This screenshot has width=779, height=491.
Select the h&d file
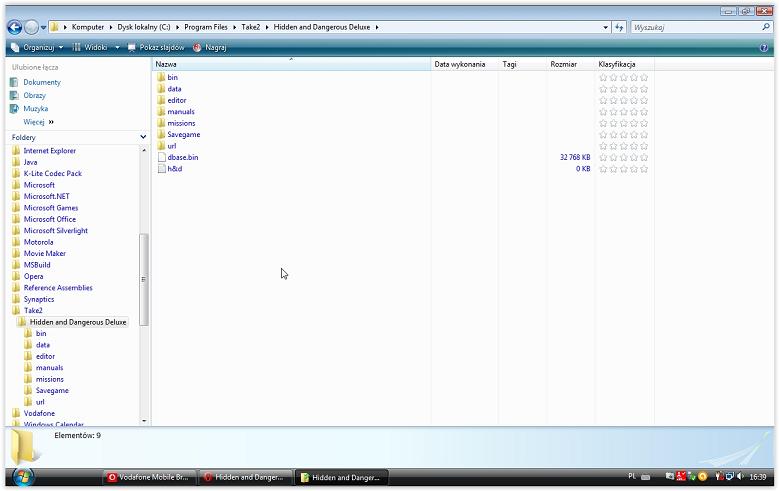click(x=174, y=169)
